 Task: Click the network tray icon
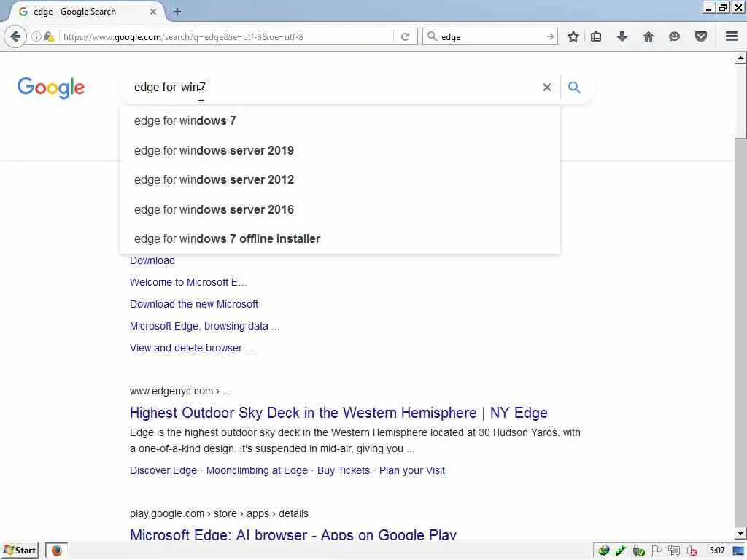pyautogui.click(x=673, y=551)
